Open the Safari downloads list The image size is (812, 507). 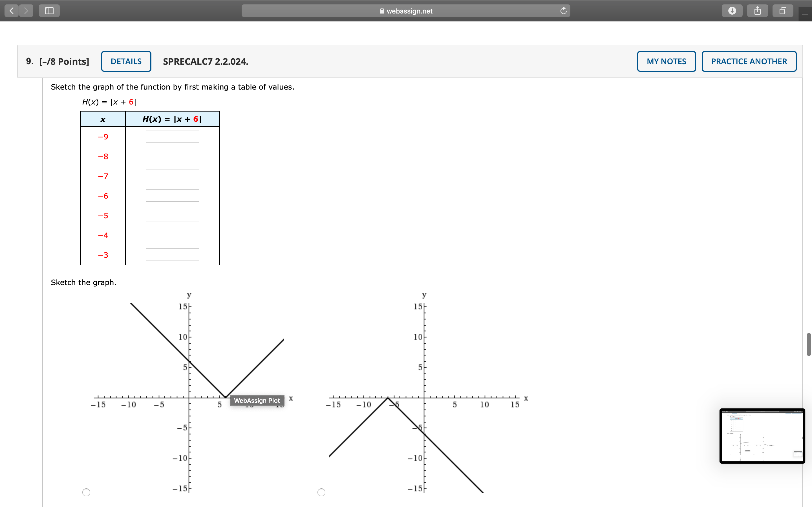[732, 11]
